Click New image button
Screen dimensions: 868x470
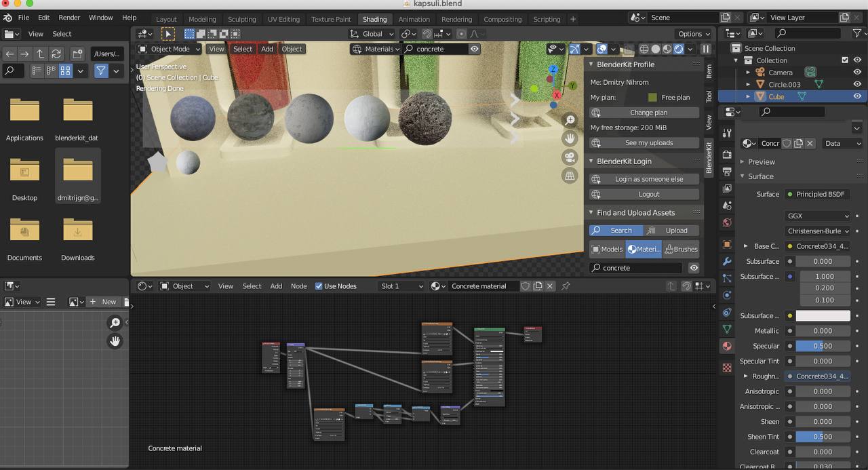103,302
